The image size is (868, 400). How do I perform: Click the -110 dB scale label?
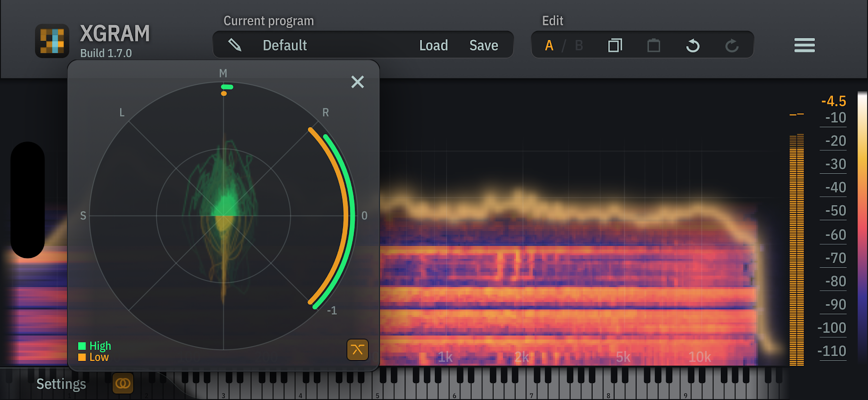(x=832, y=351)
